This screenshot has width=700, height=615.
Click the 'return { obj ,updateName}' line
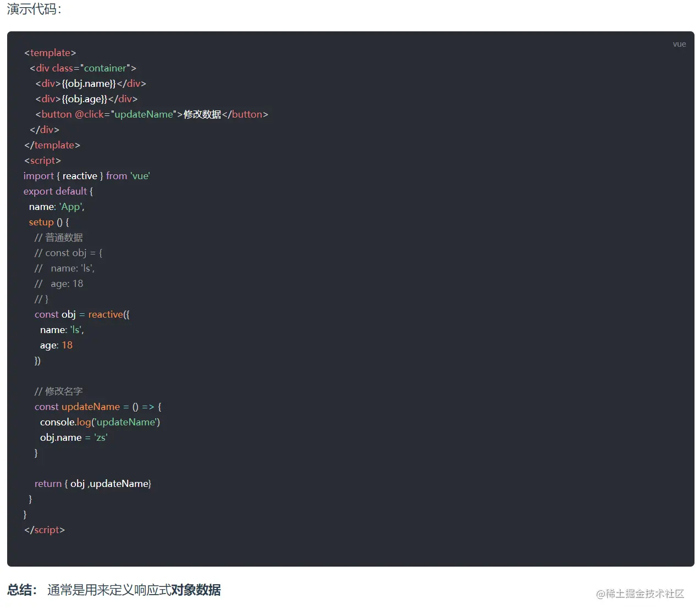click(x=93, y=484)
